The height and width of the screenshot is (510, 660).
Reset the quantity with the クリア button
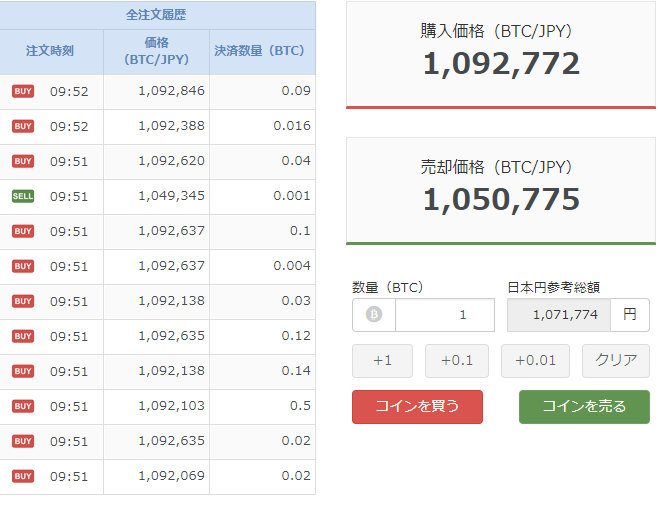[616, 361]
